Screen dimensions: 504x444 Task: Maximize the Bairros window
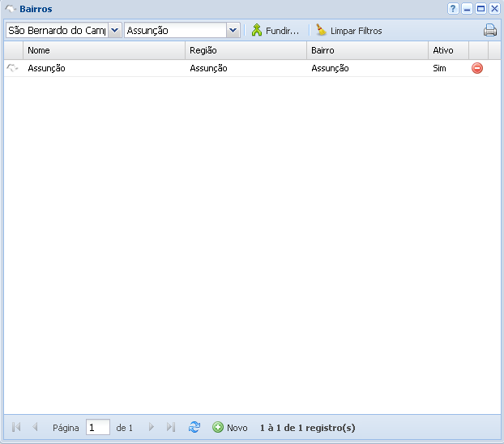tap(481, 9)
